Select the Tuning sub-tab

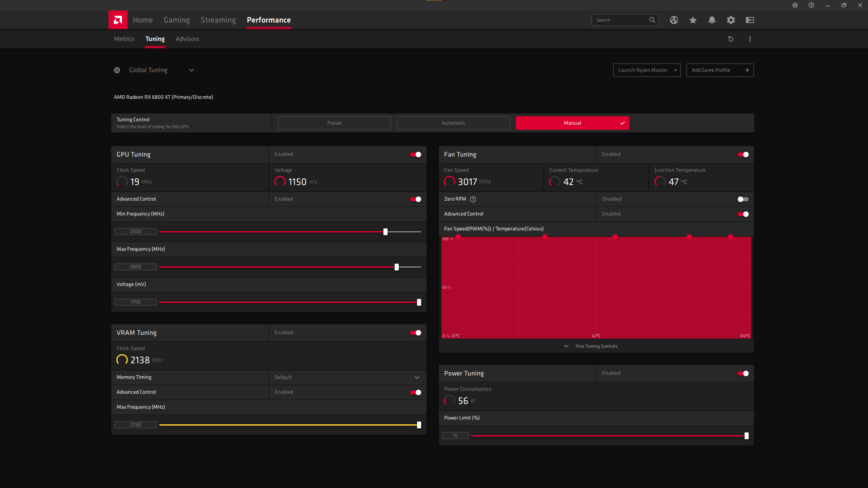pyautogui.click(x=155, y=39)
